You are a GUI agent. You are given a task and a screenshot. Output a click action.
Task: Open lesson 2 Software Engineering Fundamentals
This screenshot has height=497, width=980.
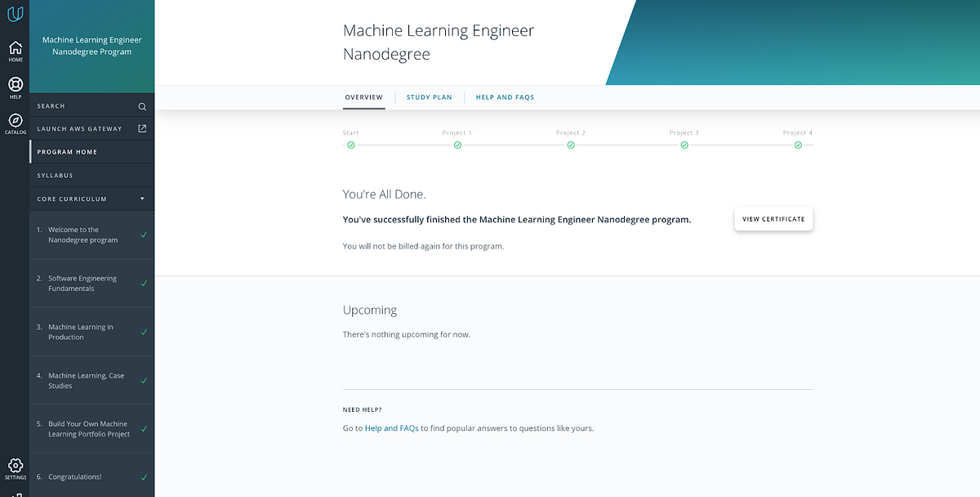pos(91,284)
